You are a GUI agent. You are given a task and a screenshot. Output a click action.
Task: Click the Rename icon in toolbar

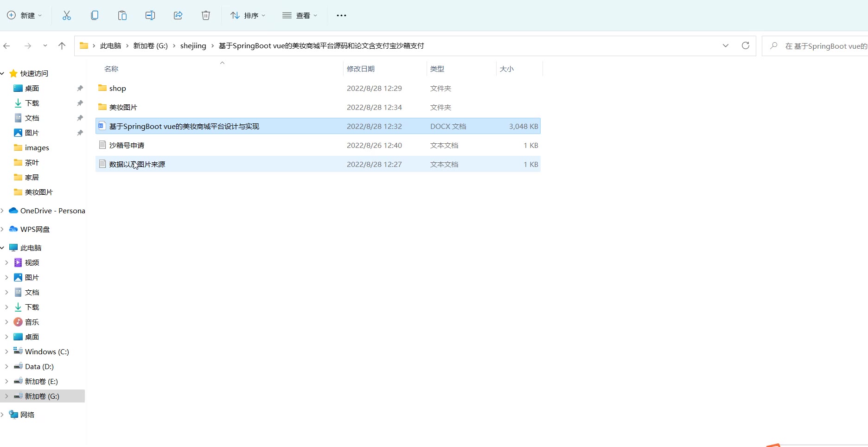point(150,15)
